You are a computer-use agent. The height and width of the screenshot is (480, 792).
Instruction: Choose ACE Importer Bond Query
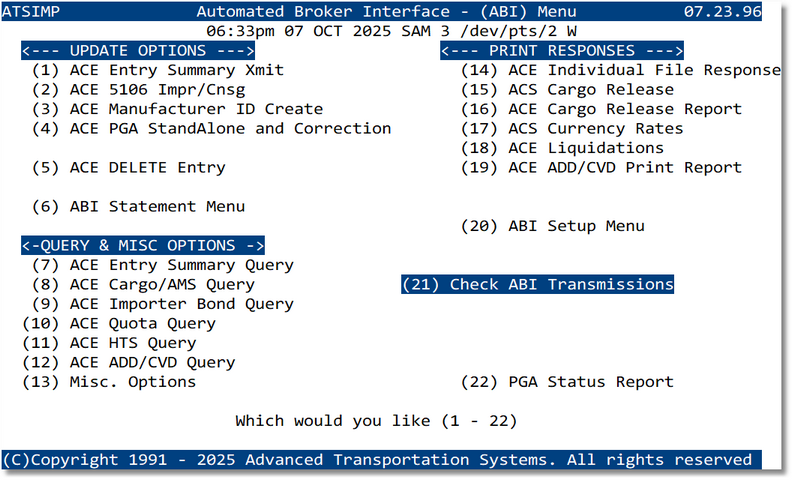162,304
